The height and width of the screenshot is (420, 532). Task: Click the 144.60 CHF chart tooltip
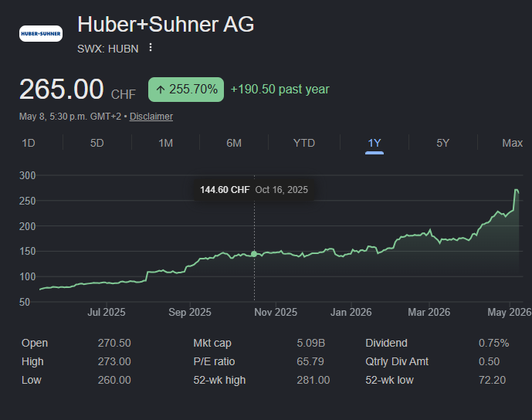click(x=254, y=190)
